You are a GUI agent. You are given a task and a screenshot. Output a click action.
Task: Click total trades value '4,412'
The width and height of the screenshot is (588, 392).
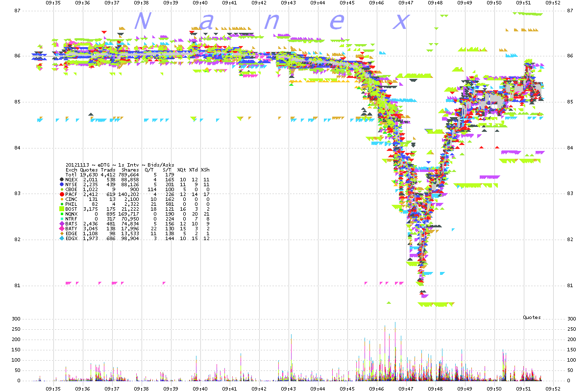(108, 175)
